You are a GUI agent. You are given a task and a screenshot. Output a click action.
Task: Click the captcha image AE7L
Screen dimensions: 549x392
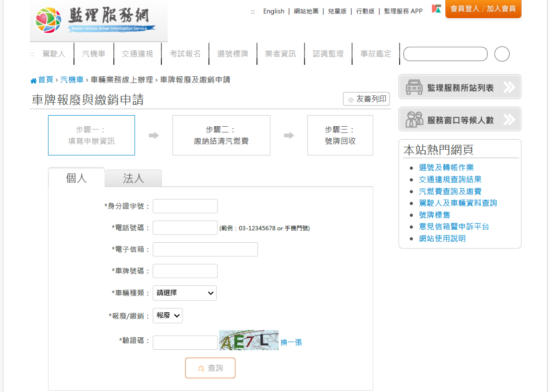pos(248,340)
